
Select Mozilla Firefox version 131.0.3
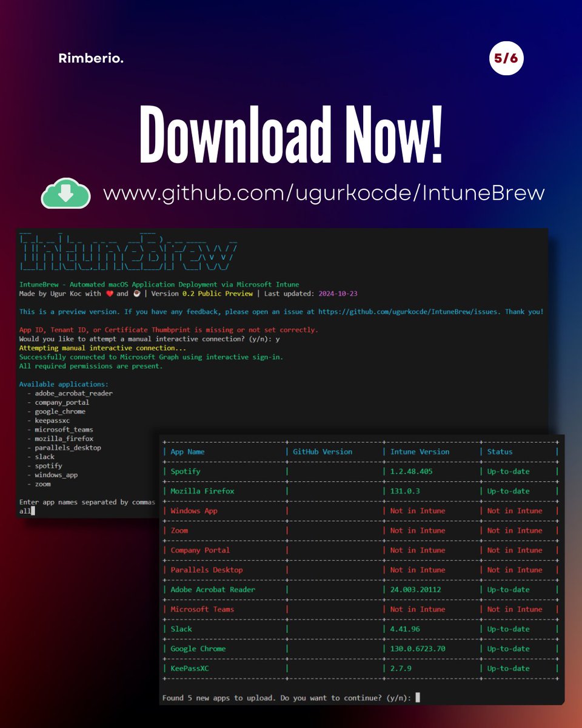click(405, 491)
